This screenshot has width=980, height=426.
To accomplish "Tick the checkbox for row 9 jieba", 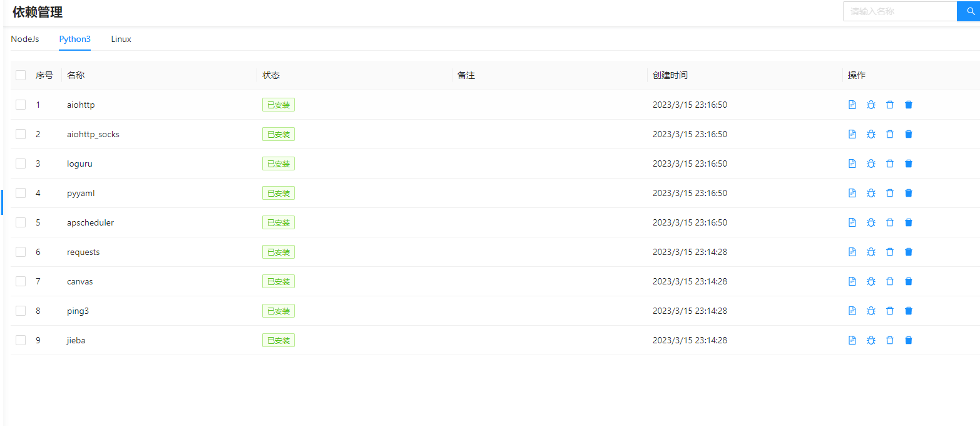I will [x=21, y=340].
